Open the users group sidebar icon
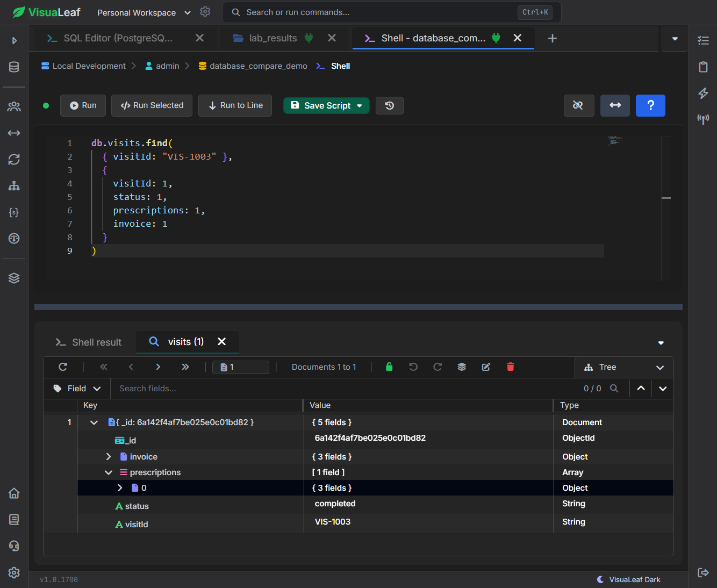Viewport: 717px width, 588px height. [14, 106]
